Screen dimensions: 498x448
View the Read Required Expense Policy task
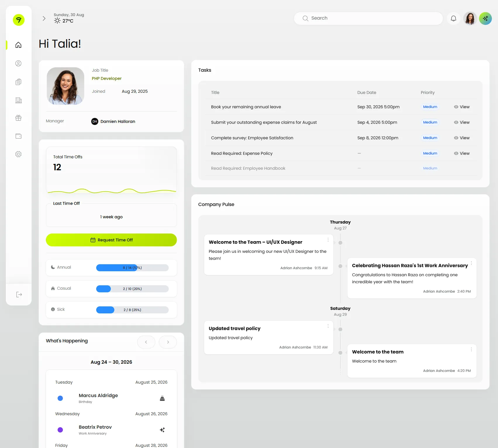462,153
